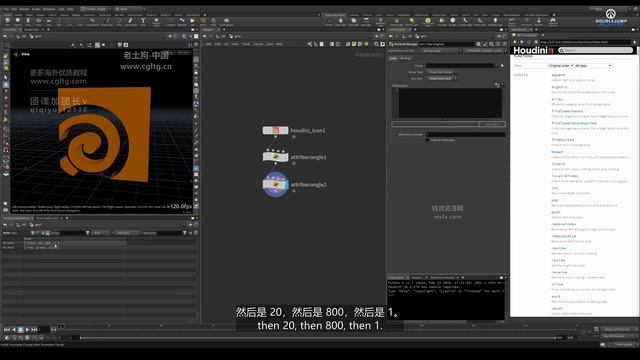This screenshot has height=360, width=640.
Task: Select the Sky Light shelf tool
Action: click(442, 21)
